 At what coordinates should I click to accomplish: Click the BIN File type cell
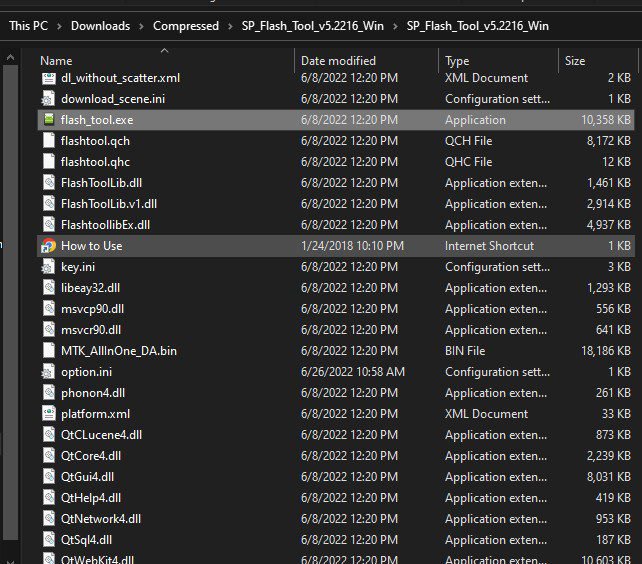click(465, 351)
